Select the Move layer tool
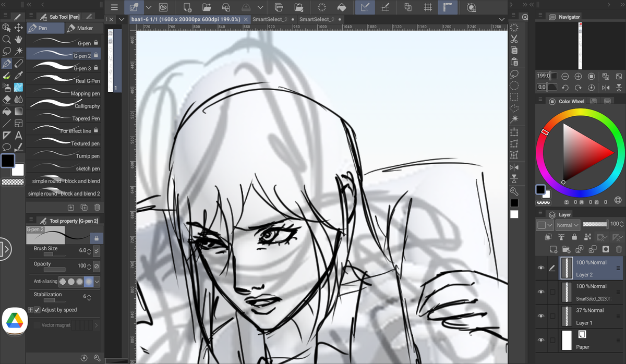The image size is (626, 364). coord(19,27)
